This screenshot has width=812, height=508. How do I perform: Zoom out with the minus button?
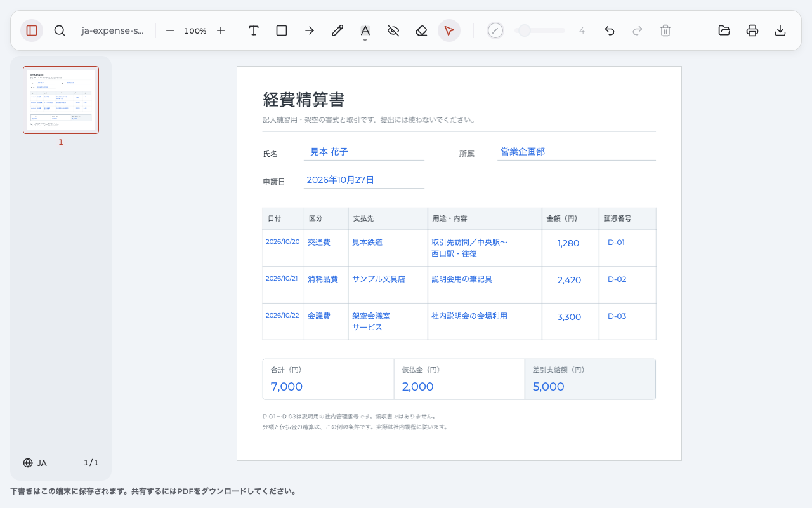coord(170,30)
